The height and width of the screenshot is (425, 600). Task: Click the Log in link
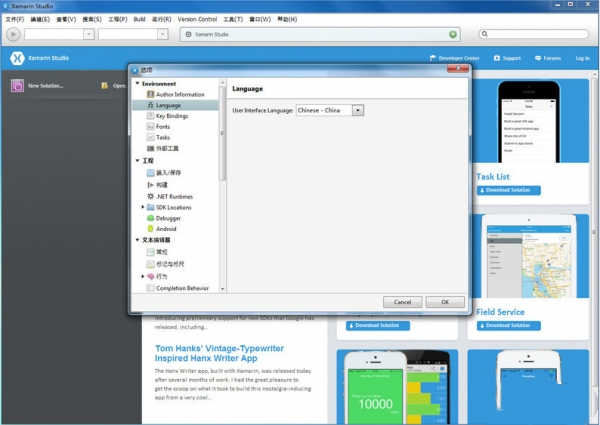click(x=582, y=58)
